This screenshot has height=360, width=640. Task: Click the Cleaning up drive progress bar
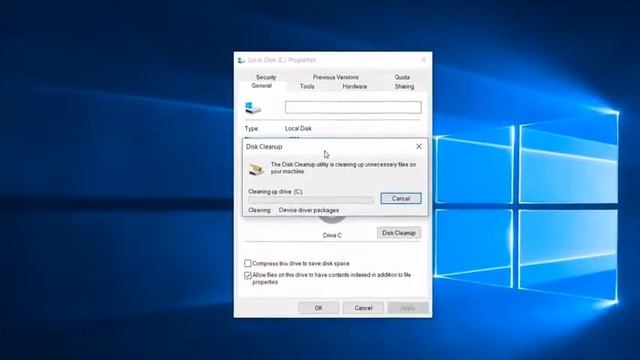(x=311, y=200)
